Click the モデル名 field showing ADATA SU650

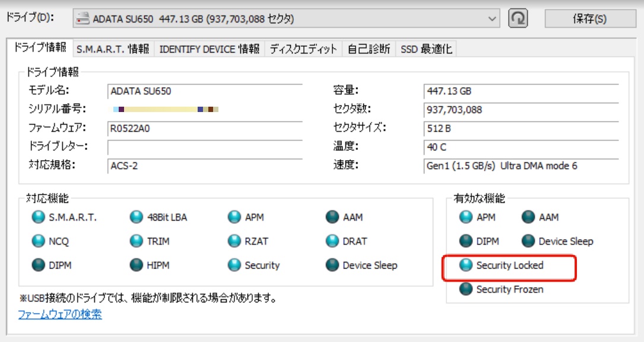point(205,91)
